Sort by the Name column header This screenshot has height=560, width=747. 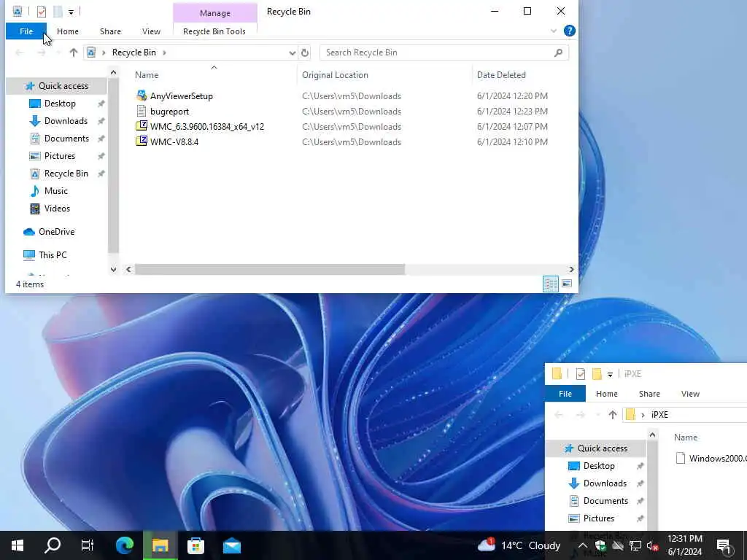tap(146, 75)
